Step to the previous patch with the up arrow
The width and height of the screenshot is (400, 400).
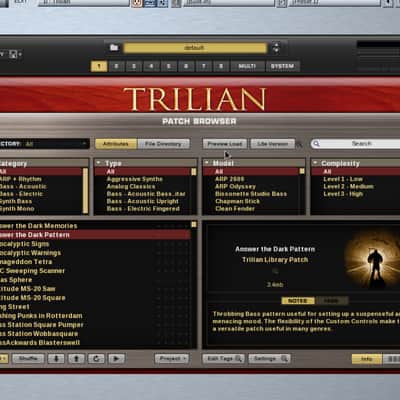(276, 45)
